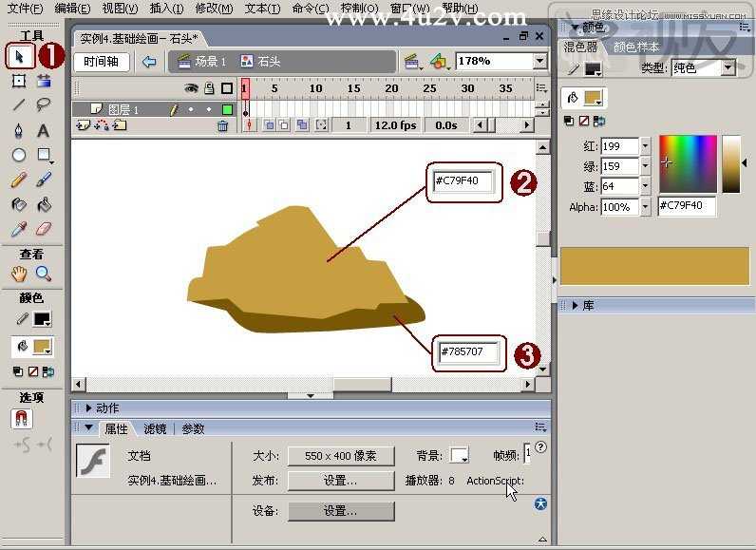Toggle Snap to Objects magnet option
756x550 pixels.
pyautogui.click(x=21, y=418)
